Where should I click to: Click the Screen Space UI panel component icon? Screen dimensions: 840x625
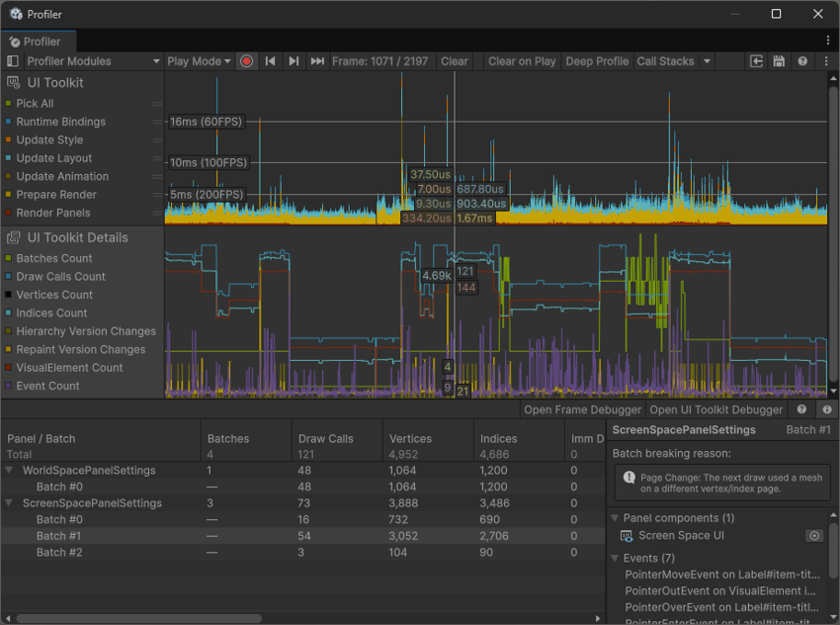[626, 535]
